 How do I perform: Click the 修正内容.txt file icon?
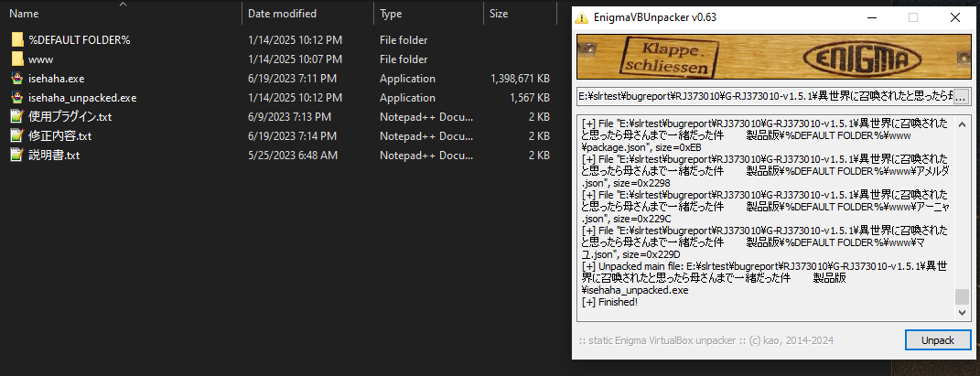click(16, 136)
